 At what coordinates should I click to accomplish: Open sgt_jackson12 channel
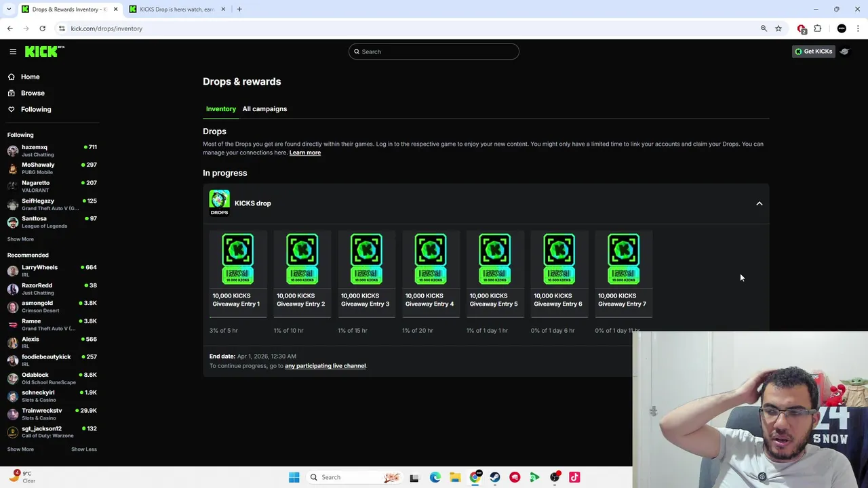pyautogui.click(x=52, y=432)
